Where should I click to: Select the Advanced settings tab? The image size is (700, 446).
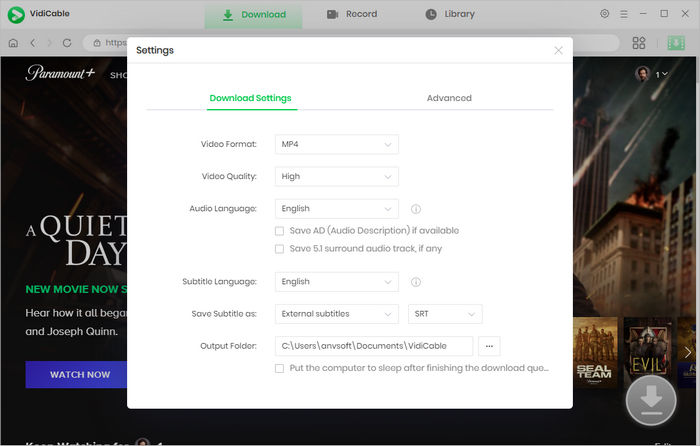pyautogui.click(x=449, y=98)
